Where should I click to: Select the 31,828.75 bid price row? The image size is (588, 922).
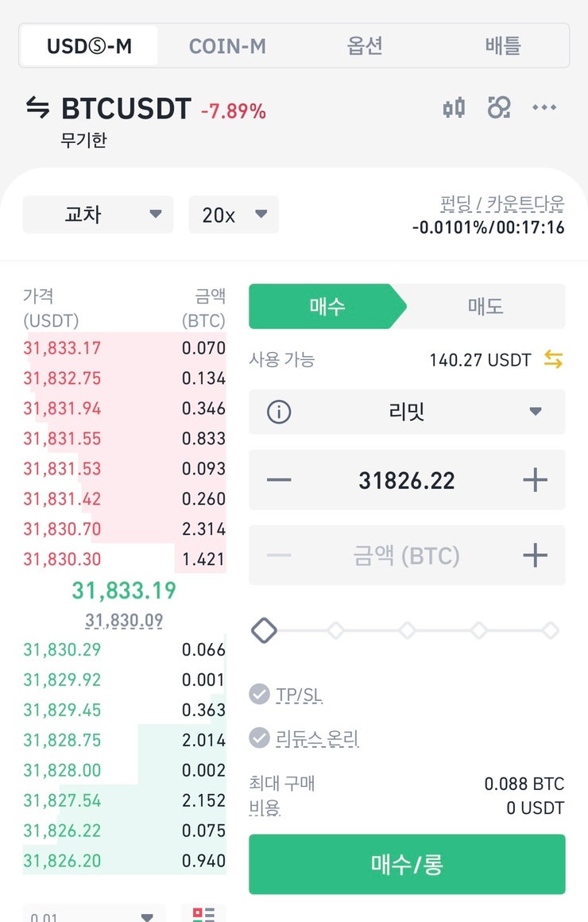click(x=124, y=740)
